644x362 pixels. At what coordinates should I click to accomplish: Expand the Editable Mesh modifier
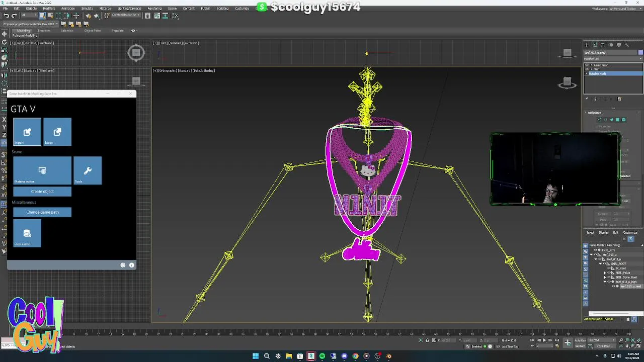point(587,74)
